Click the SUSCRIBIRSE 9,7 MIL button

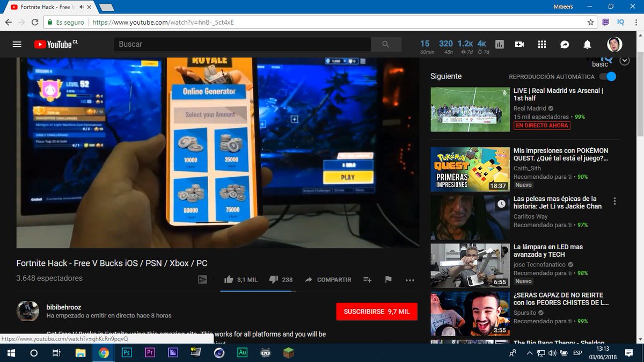coord(377,312)
